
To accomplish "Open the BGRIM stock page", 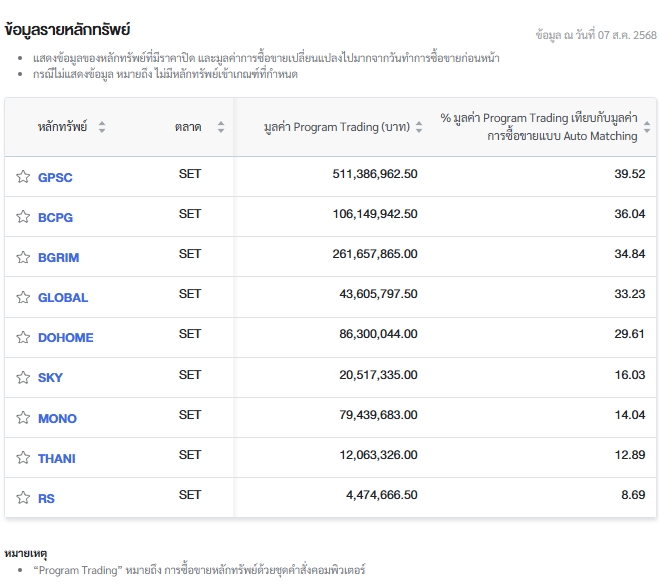I will (x=58, y=257).
